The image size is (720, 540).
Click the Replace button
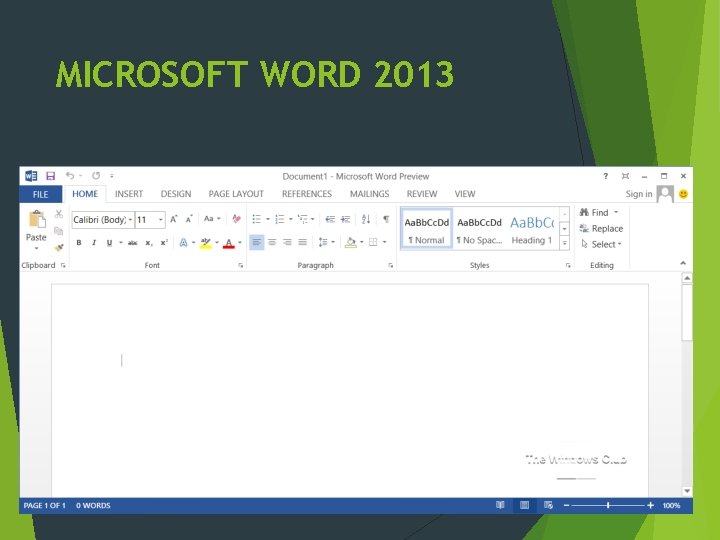coord(601,228)
